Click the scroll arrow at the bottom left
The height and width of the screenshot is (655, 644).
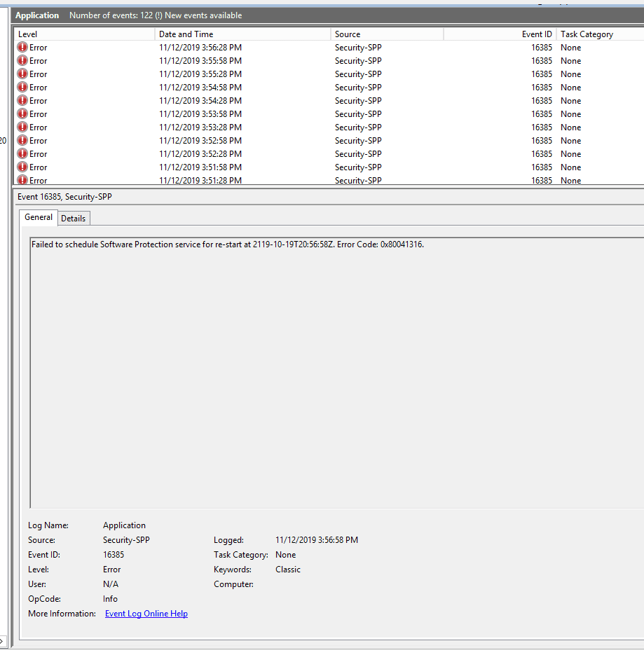[x=3, y=642]
